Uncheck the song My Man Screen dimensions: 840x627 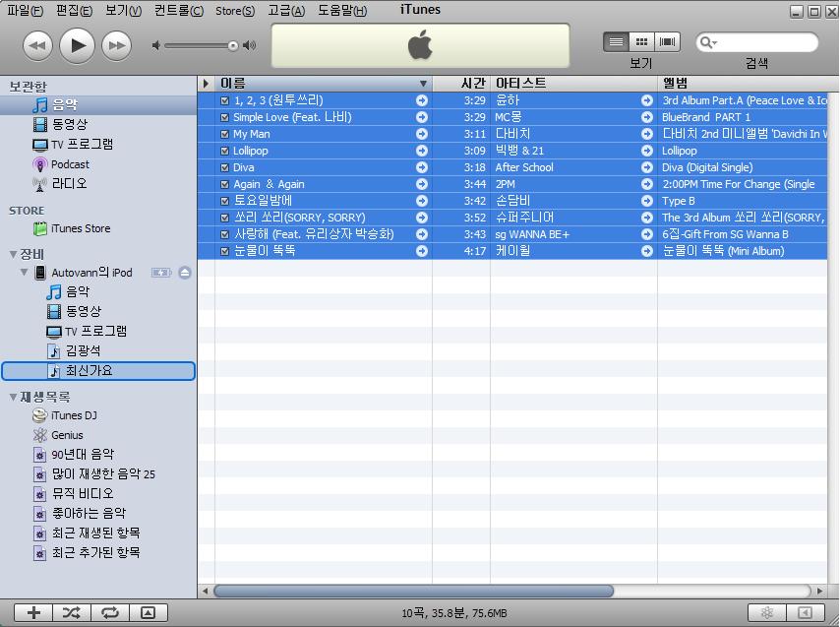pyautogui.click(x=224, y=134)
